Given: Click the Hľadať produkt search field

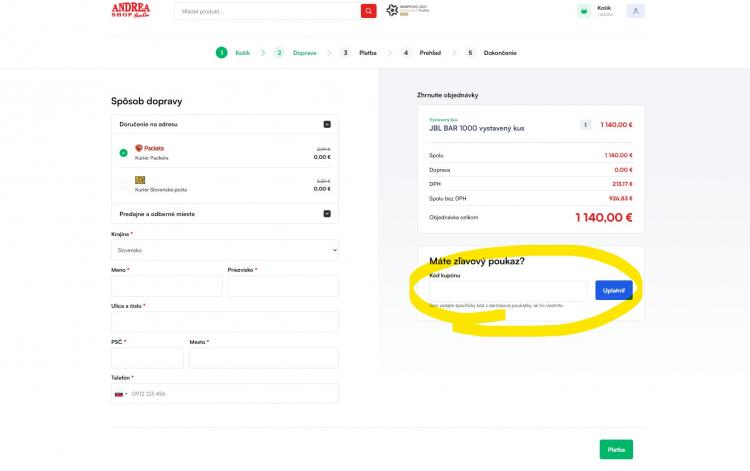Looking at the screenshot, I should click(267, 11).
